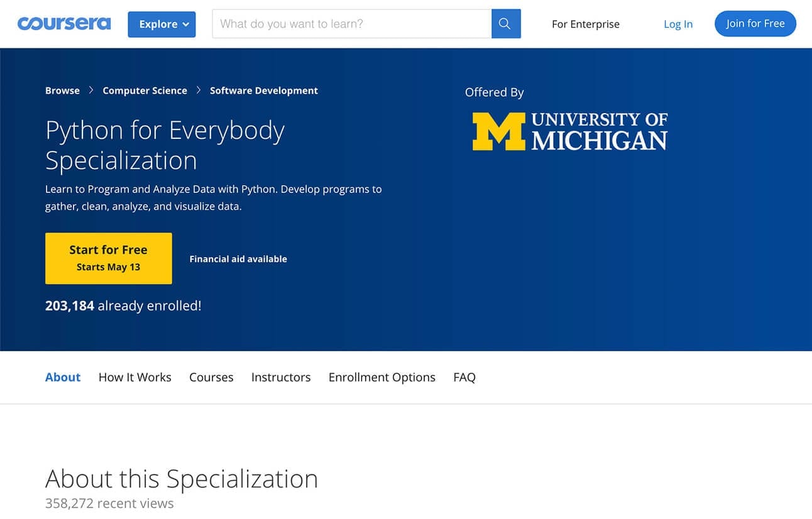The width and height of the screenshot is (812, 519).
Task: Click the '203,184 already enrolled!' text
Action: (x=123, y=306)
